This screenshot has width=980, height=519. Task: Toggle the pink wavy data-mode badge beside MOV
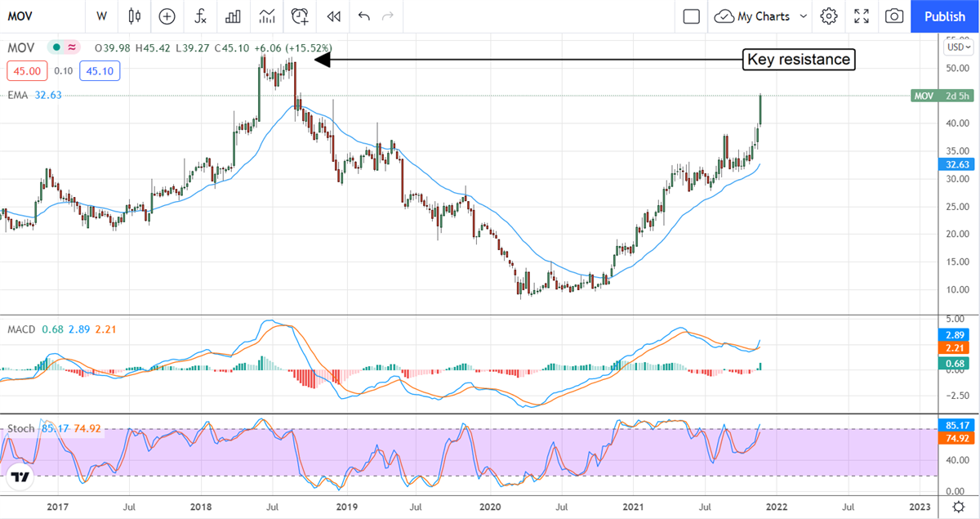(72, 47)
